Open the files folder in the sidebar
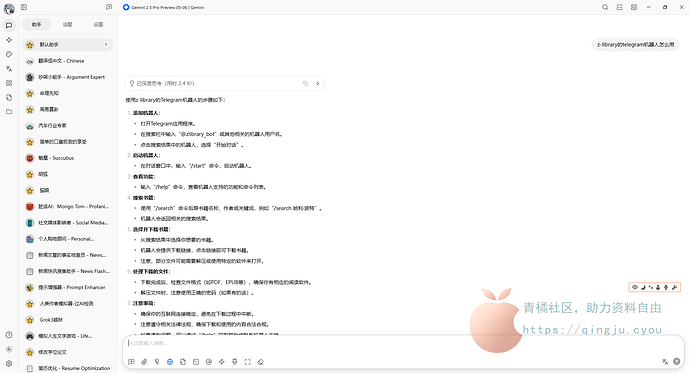The height and width of the screenshot is (373, 690). (x=9, y=112)
